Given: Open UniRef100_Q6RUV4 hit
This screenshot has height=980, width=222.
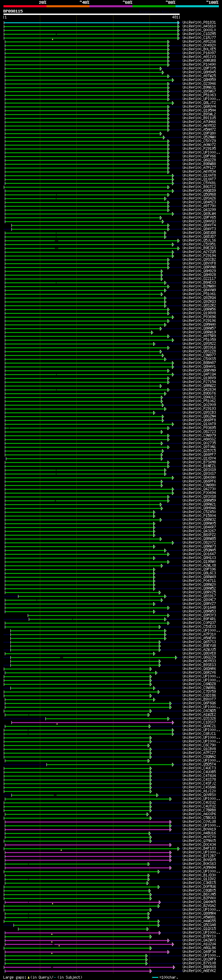Looking at the screenshot, I should click(x=199, y=106).
